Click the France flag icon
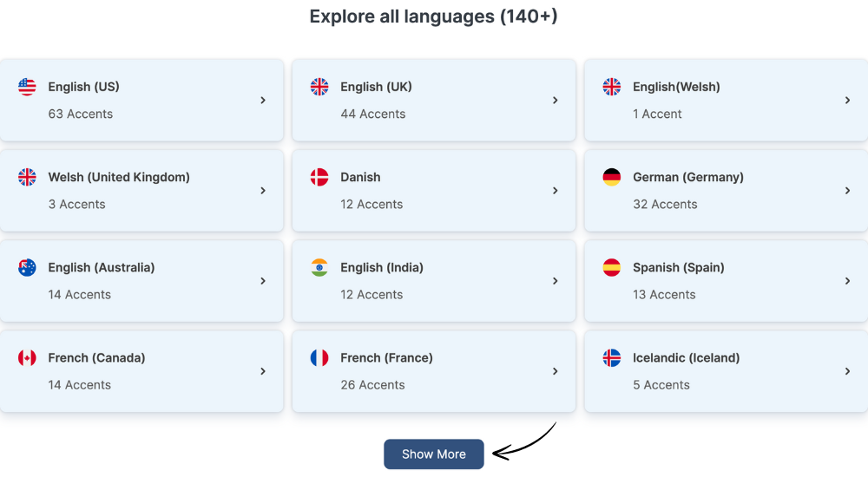 tap(319, 358)
